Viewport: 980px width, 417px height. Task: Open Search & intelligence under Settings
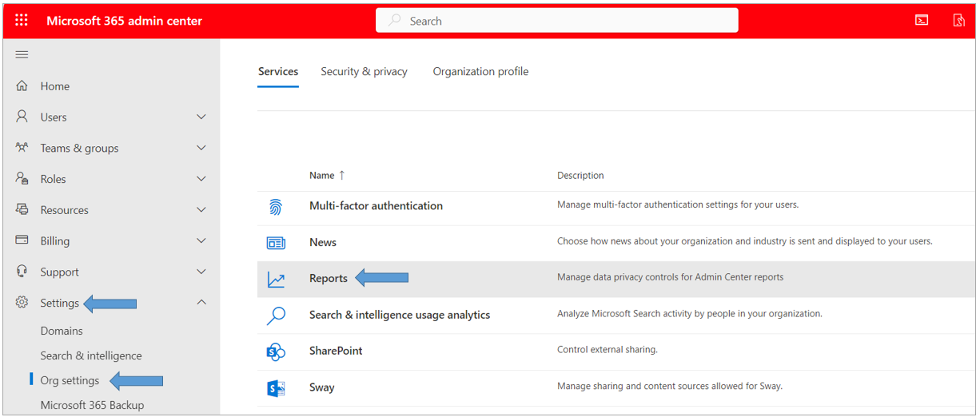pyautogui.click(x=91, y=355)
